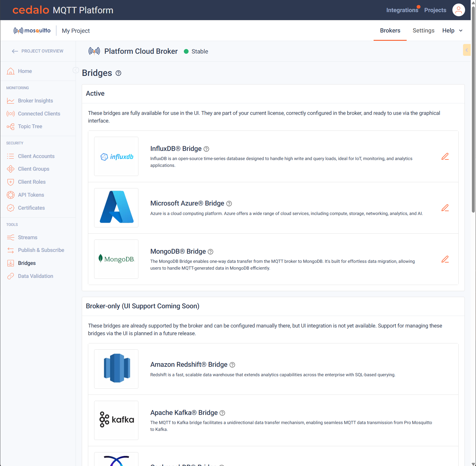
Task: Click the vertical page scrollbar
Action: 473,109
